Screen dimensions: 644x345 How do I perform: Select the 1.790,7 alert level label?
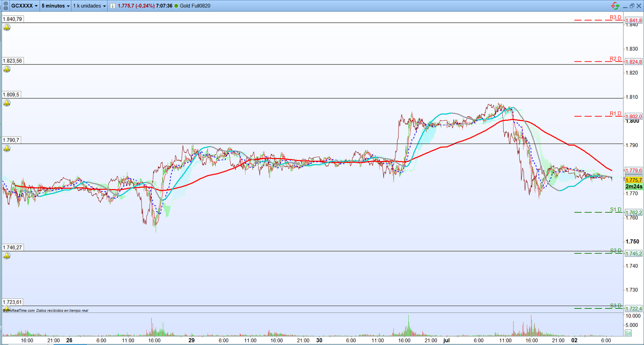point(11,140)
